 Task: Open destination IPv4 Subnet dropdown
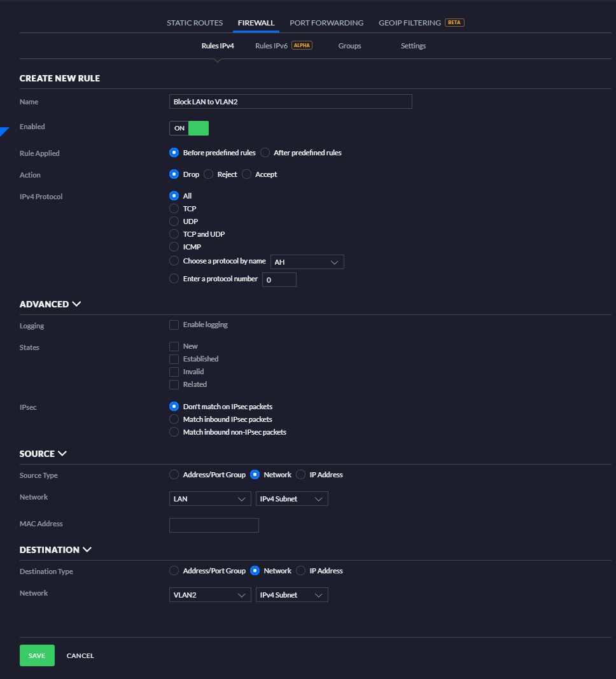tap(291, 595)
